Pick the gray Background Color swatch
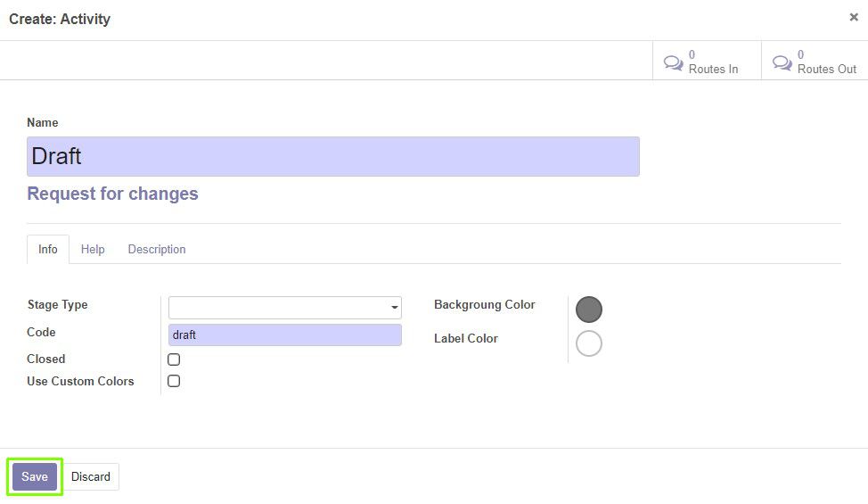Image resolution: width=868 pixels, height=504 pixels. (588, 309)
